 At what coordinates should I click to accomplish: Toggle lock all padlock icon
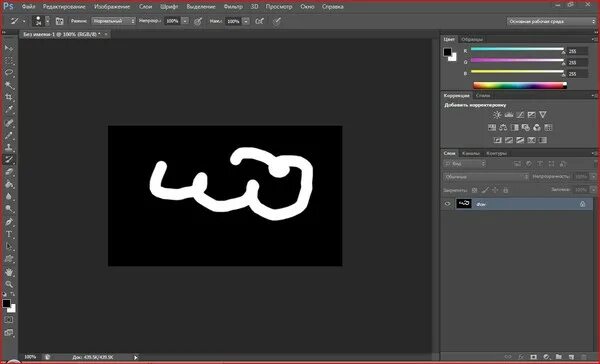click(x=505, y=190)
